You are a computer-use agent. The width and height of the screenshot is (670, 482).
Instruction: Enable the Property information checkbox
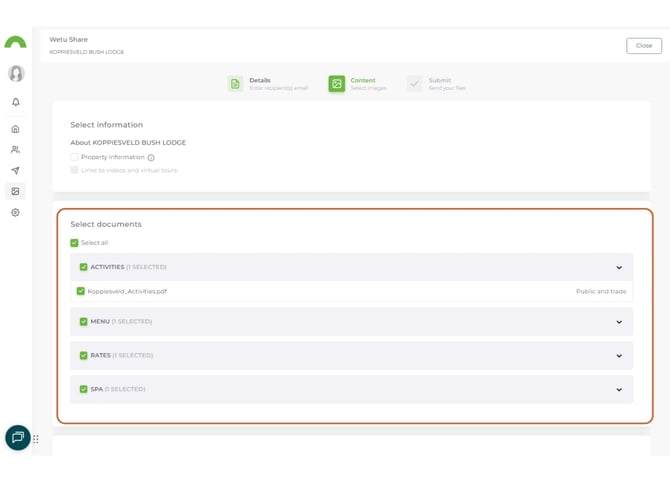pos(74,157)
